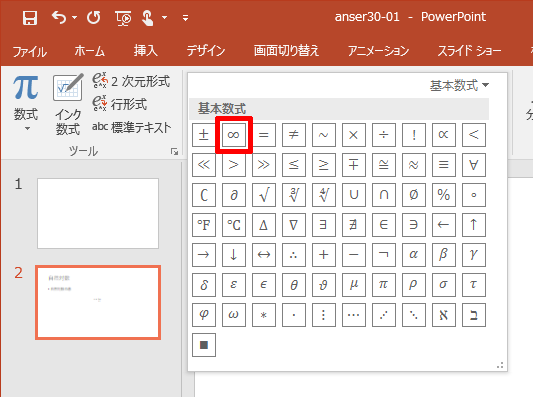This screenshot has height=397, width=533.
Task: Insert the element of ∈ symbol
Action: pos(383,225)
